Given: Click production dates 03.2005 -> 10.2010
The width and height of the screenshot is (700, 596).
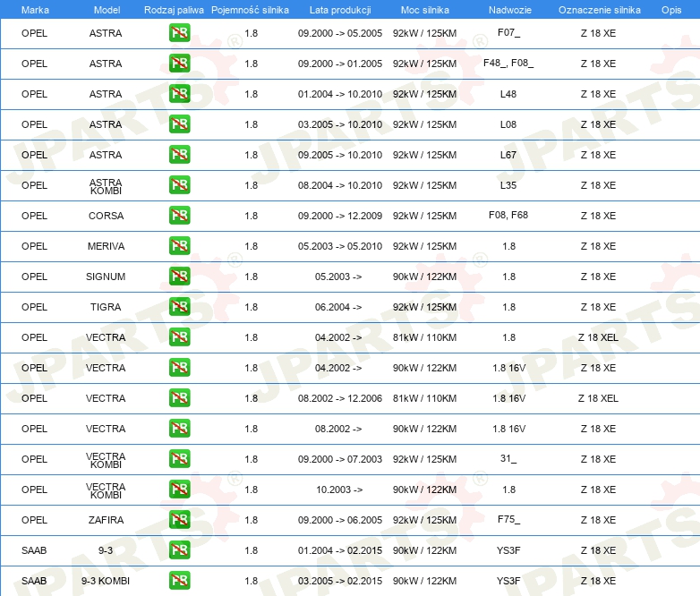Looking at the screenshot, I should [x=340, y=124].
